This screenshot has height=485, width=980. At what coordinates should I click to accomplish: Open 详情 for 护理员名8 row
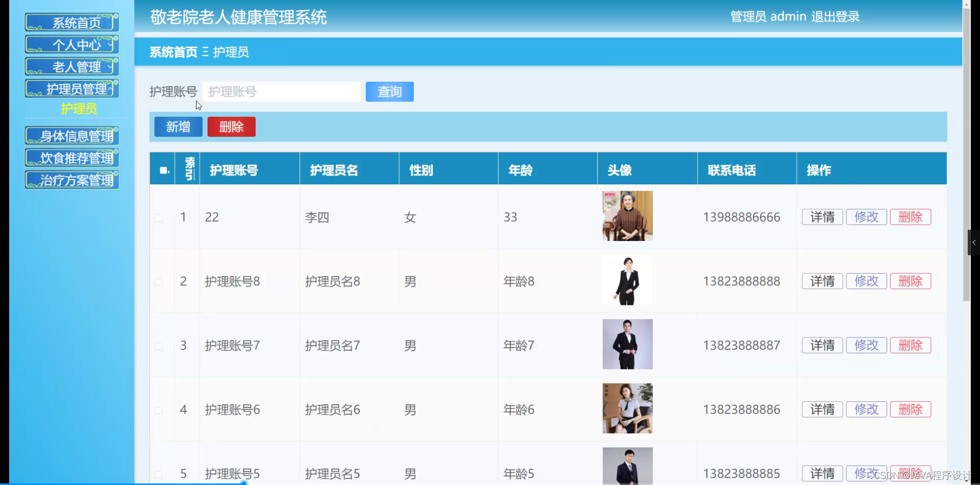(x=822, y=281)
